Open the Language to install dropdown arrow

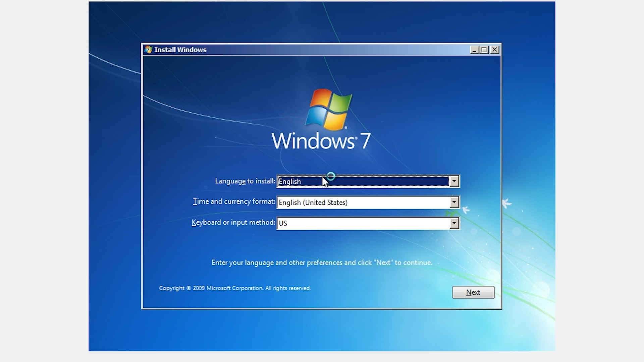[454, 181]
